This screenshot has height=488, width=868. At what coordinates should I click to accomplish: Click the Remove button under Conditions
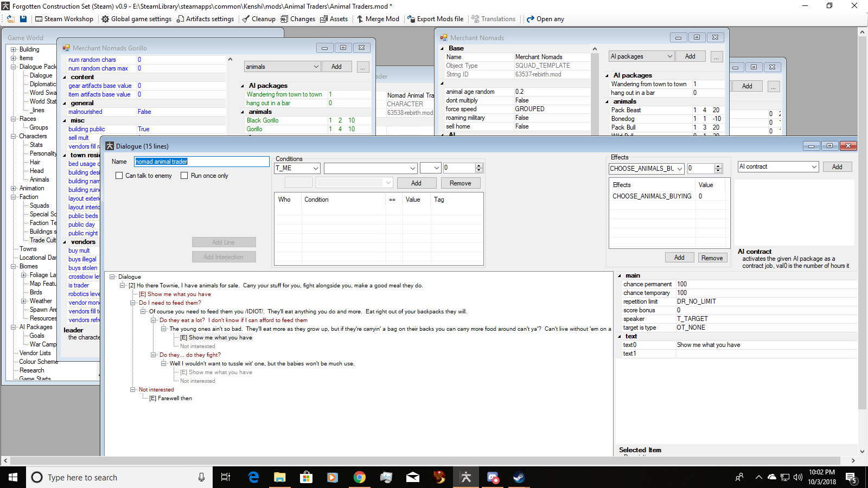pyautogui.click(x=461, y=183)
